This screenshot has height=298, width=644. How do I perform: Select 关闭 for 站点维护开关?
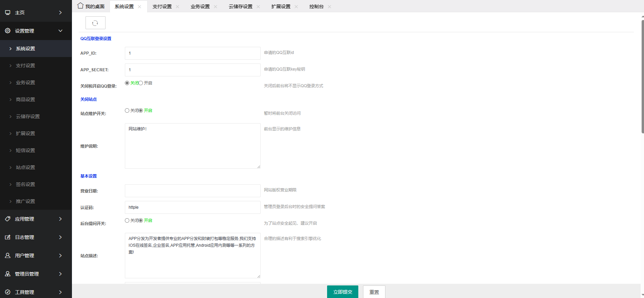pos(127,110)
